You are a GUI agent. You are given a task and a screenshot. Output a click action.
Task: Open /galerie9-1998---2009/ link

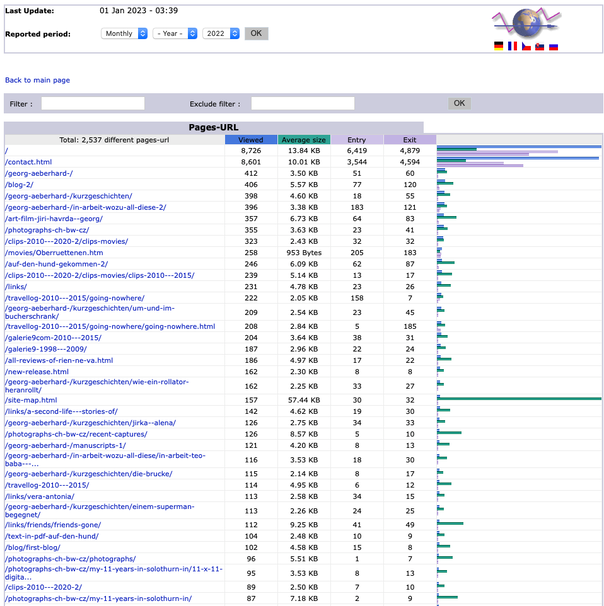point(46,349)
